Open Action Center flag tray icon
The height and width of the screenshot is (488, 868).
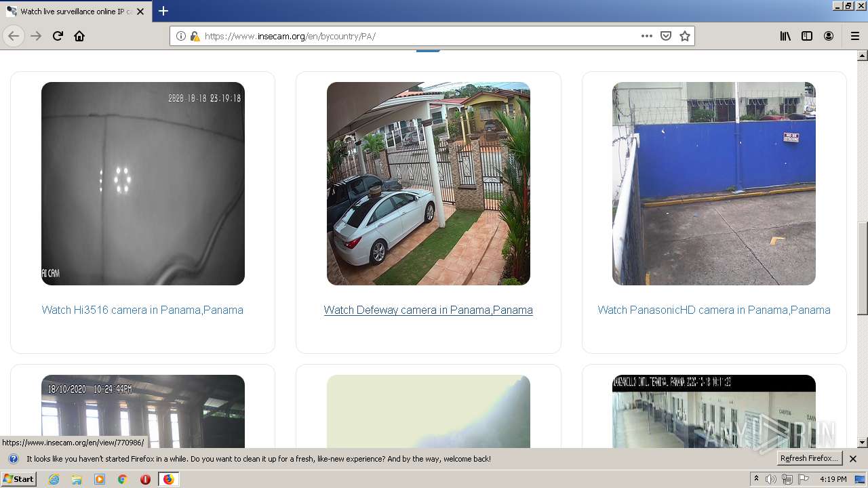803,479
